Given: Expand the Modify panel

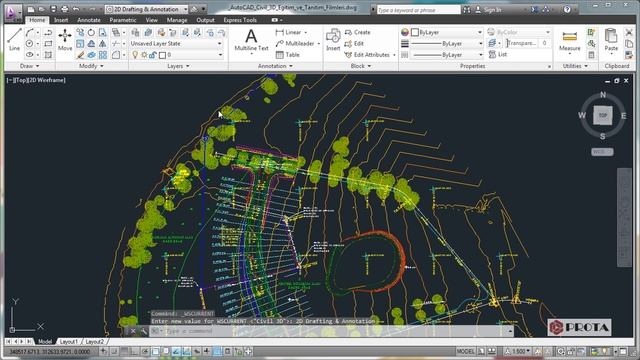Looking at the screenshot, I should pyautogui.click(x=91, y=66).
